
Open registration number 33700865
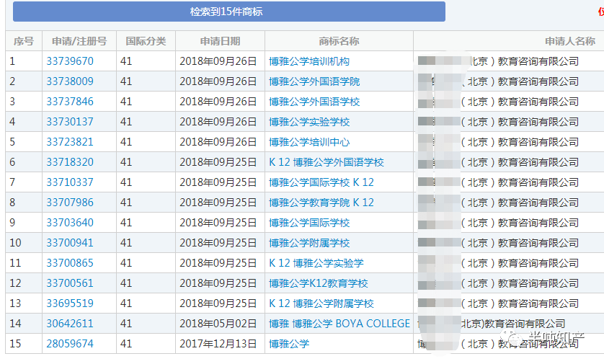click(x=70, y=263)
